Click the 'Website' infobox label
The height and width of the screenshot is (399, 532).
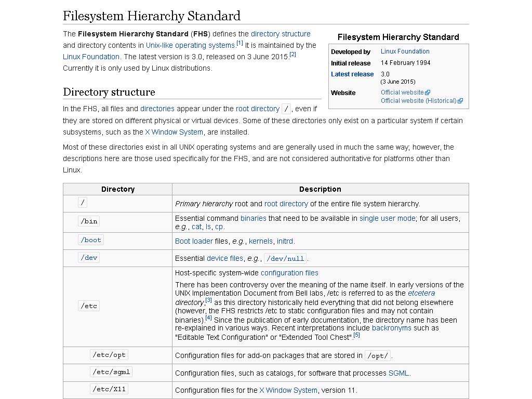click(343, 93)
